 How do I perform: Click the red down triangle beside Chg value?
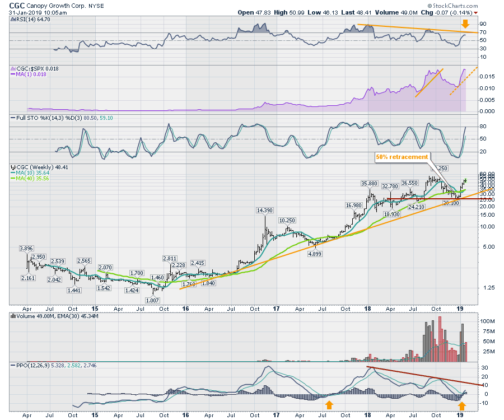476,12
